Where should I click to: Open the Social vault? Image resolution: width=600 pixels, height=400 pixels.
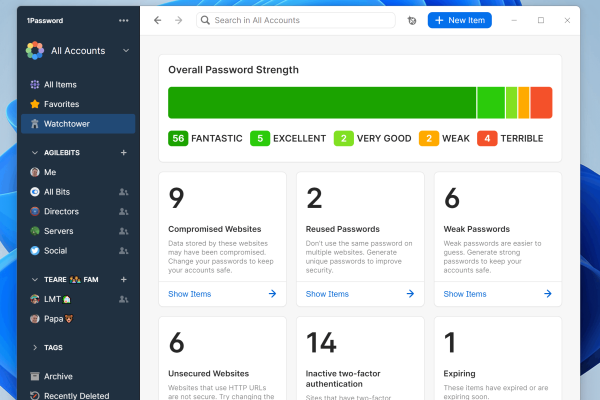[x=78, y=251]
